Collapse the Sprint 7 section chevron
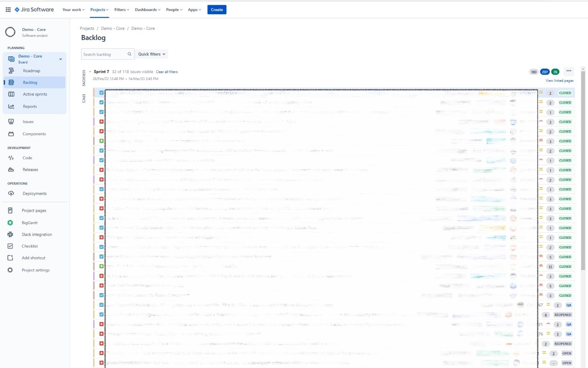This screenshot has height=368, width=588. pos(89,72)
